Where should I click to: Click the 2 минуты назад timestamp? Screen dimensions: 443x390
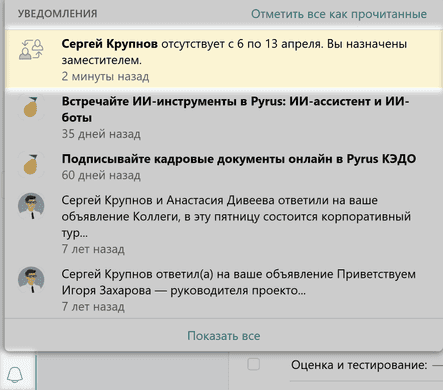coord(105,76)
